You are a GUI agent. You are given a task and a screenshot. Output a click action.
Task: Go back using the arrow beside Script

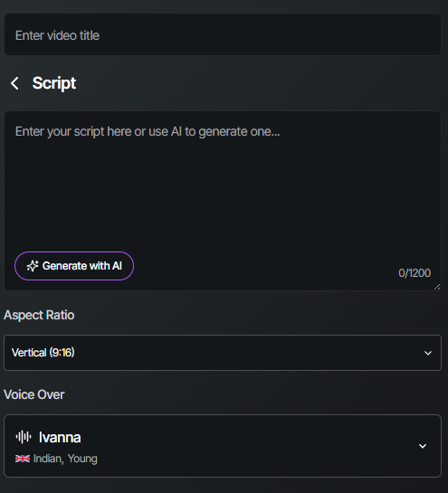(14, 83)
